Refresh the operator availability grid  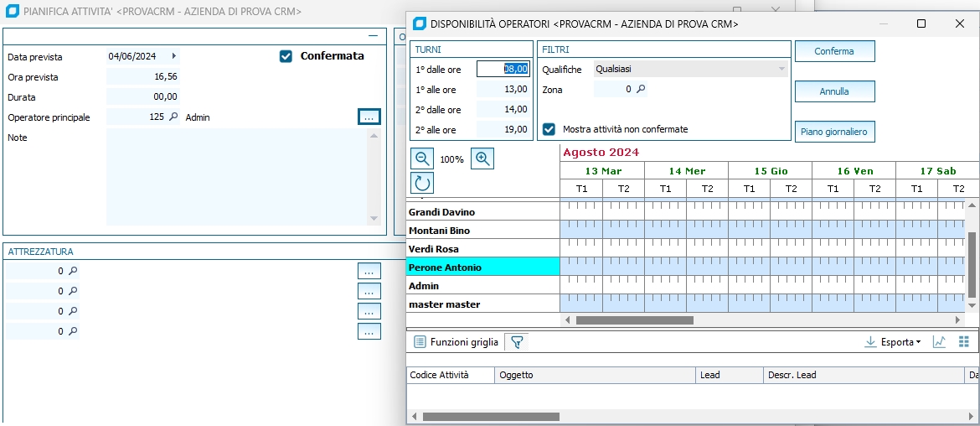click(x=422, y=183)
